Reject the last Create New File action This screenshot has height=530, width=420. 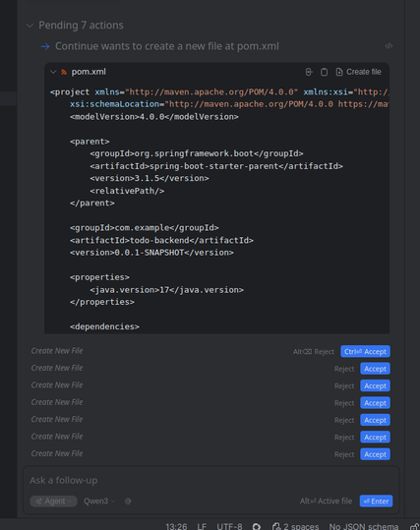344,454
